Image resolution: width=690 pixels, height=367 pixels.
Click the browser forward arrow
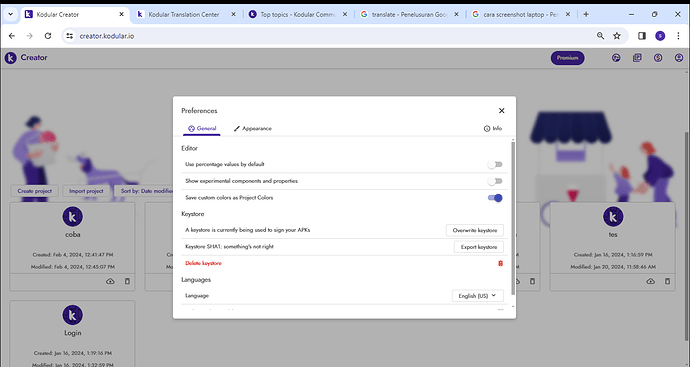click(x=29, y=36)
